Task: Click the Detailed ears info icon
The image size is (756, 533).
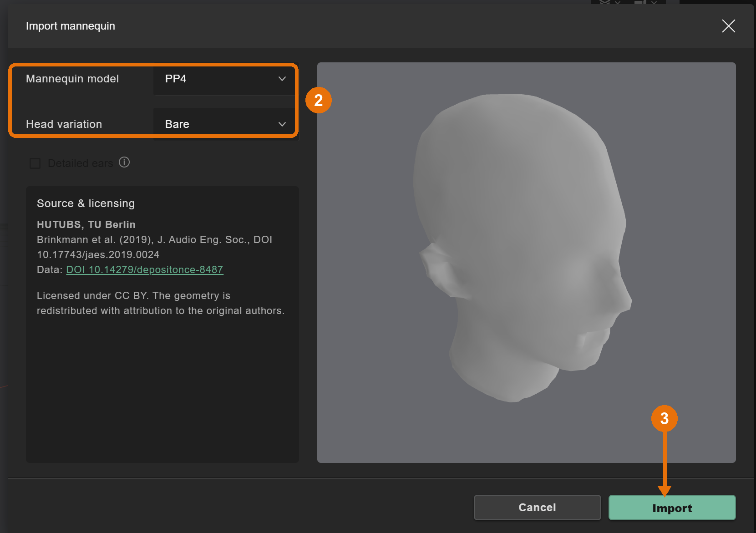Action: pyautogui.click(x=124, y=162)
